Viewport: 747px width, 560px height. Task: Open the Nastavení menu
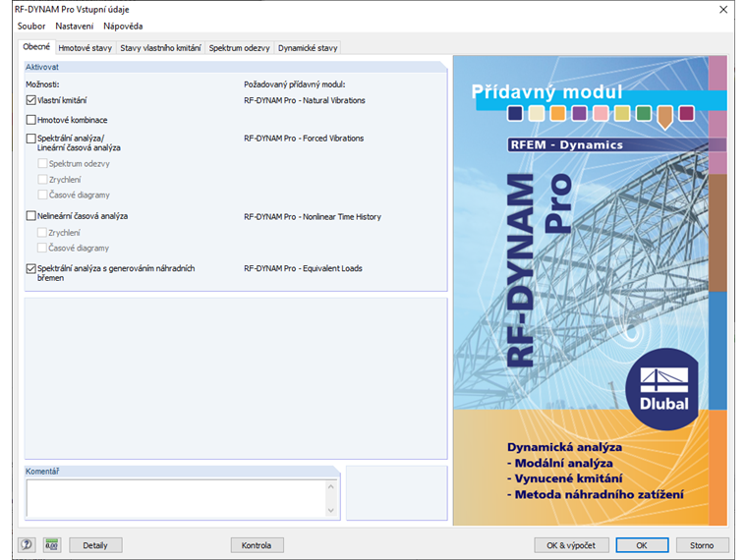75,27
